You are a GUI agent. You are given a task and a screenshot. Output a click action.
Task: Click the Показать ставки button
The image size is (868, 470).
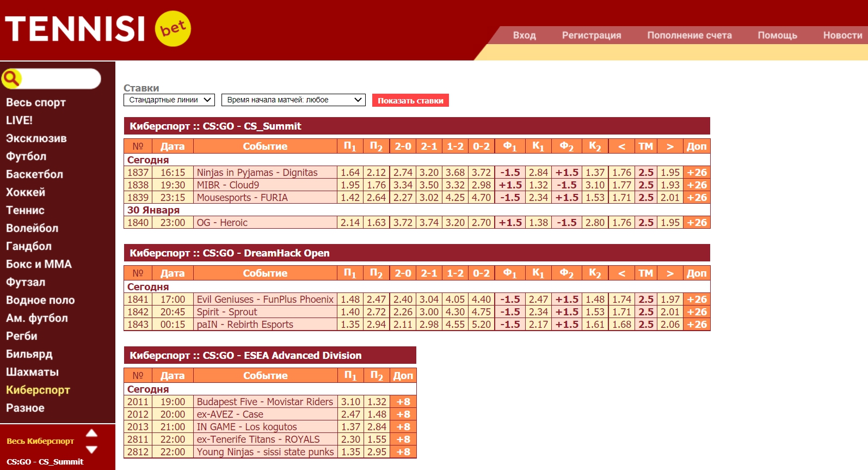[x=410, y=101]
